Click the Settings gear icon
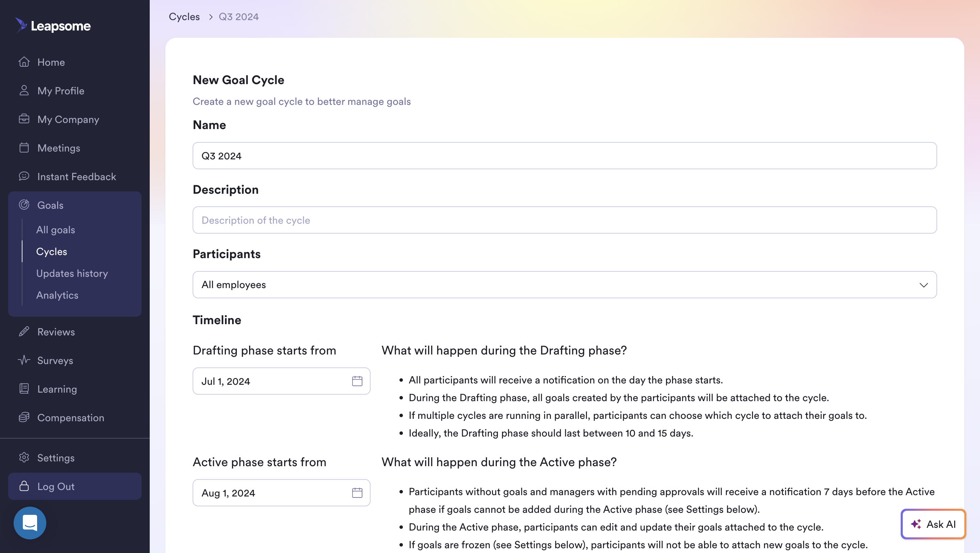Viewport: 980px width, 553px height. point(24,457)
